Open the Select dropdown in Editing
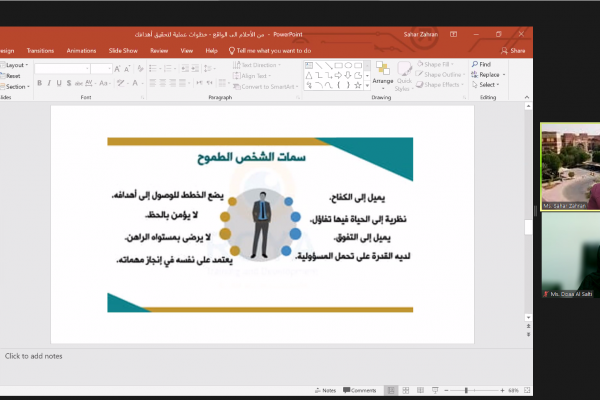 pos(489,85)
